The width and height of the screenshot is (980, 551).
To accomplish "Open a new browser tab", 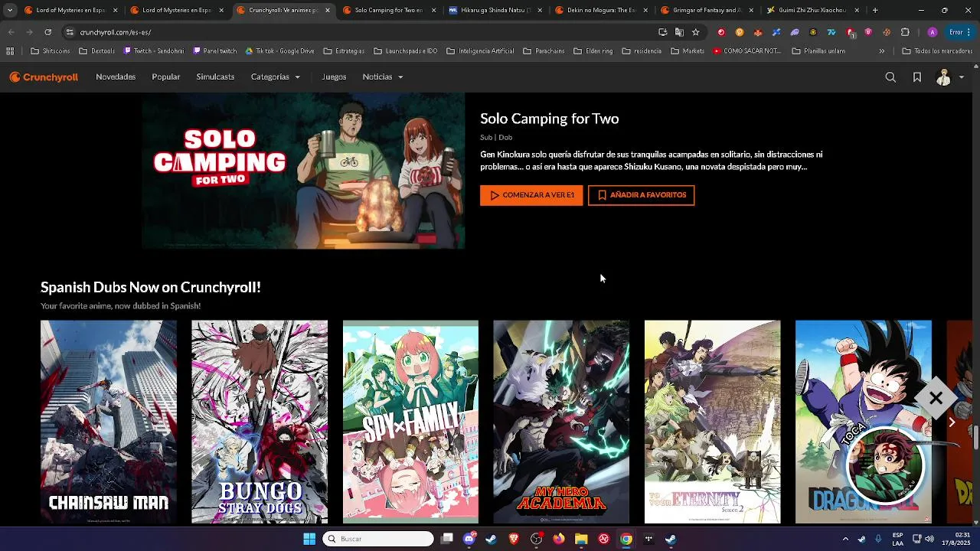I will 875,11.
